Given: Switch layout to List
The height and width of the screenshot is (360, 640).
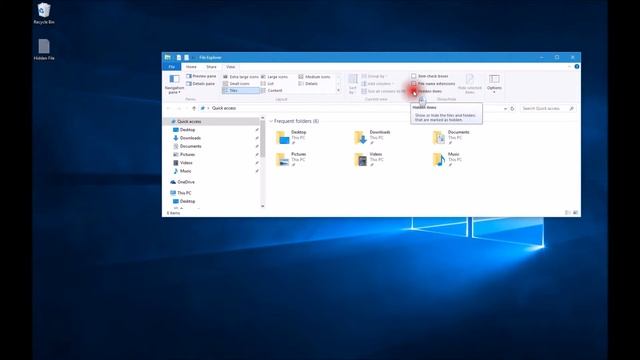Looking at the screenshot, I should pyautogui.click(x=267, y=84).
